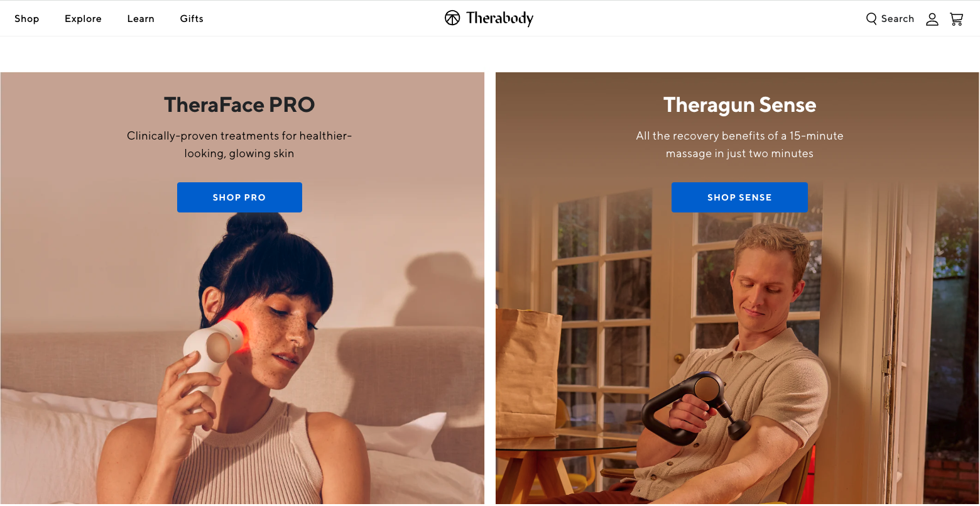Screen dimensions: 980x506
Task: Click the blue SHOP SENSE button
Action: pos(739,197)
